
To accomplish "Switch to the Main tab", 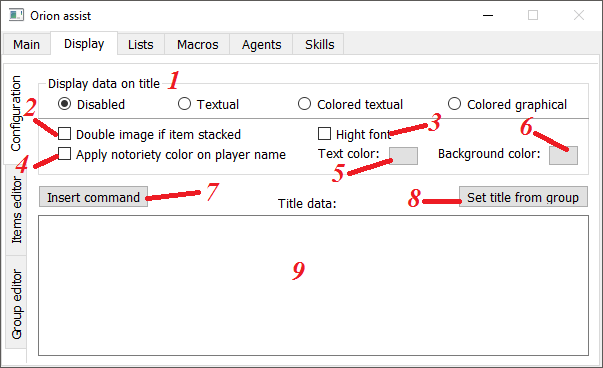I will click(27, 44).
